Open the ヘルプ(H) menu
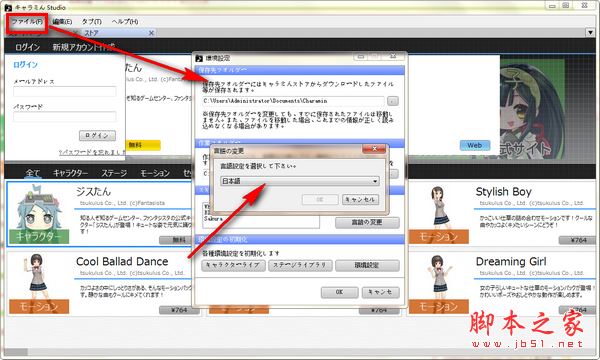This screenshot has width=600, height=360. 125,22
